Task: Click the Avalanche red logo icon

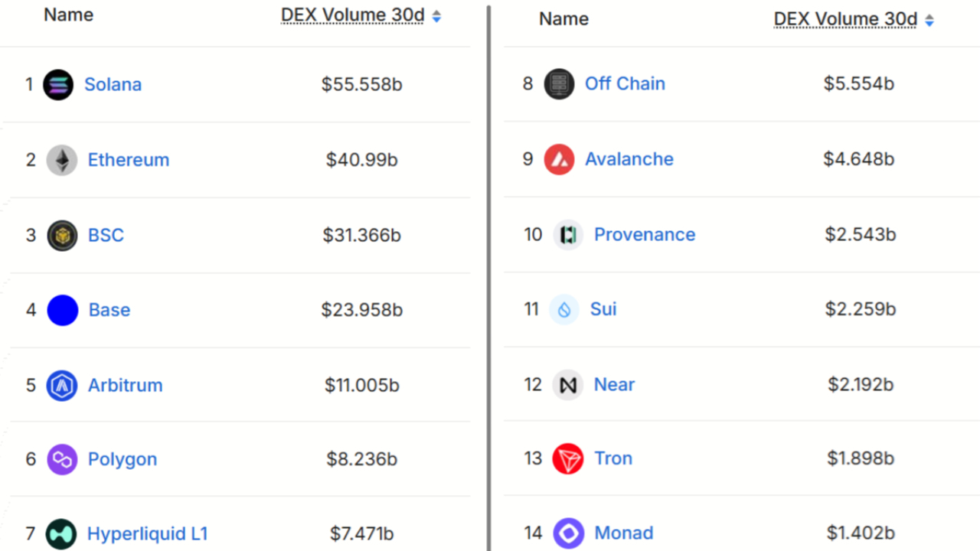Action: tap(559, 159)
